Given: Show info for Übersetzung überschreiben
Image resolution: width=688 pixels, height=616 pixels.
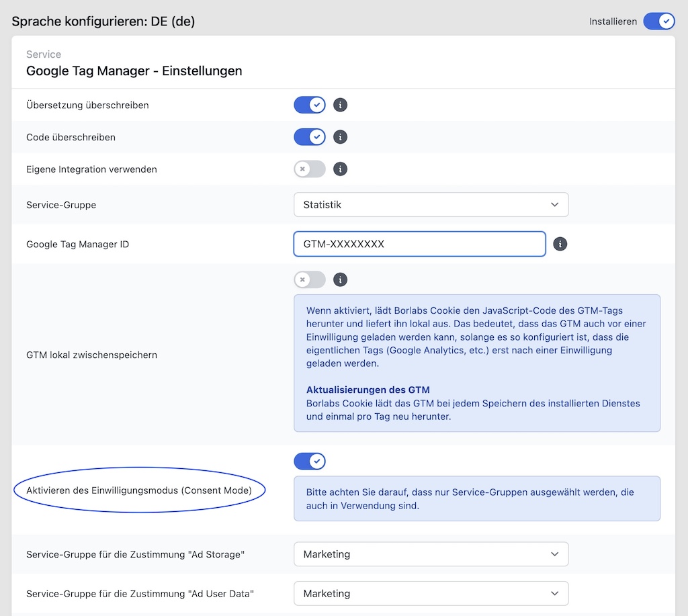Looking at the screenshot, I should [x=340, y=105].
